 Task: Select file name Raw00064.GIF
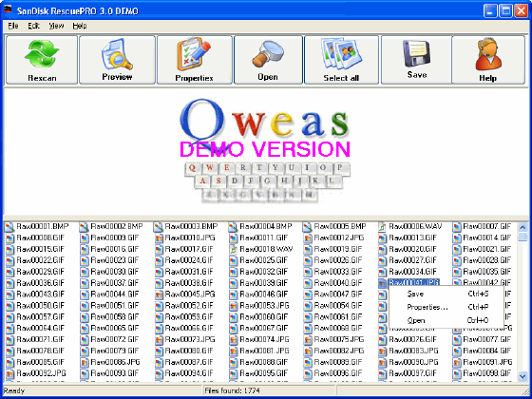[40, 328]
